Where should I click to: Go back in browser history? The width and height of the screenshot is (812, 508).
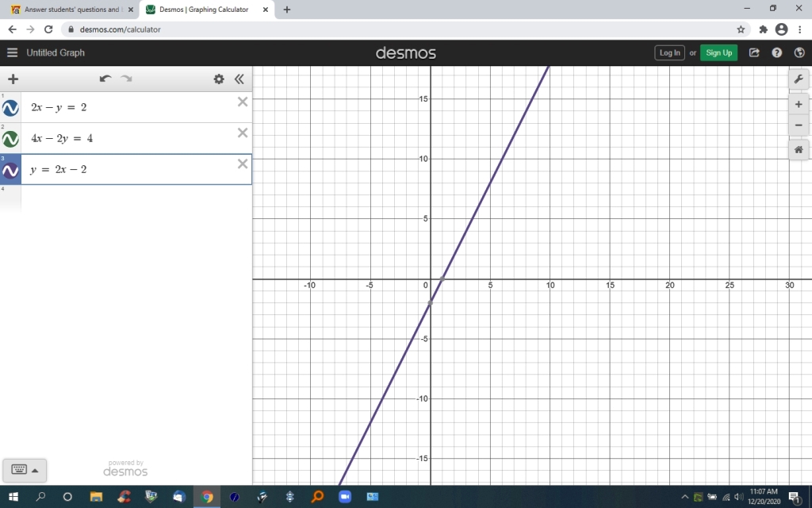tap(13, 29)
